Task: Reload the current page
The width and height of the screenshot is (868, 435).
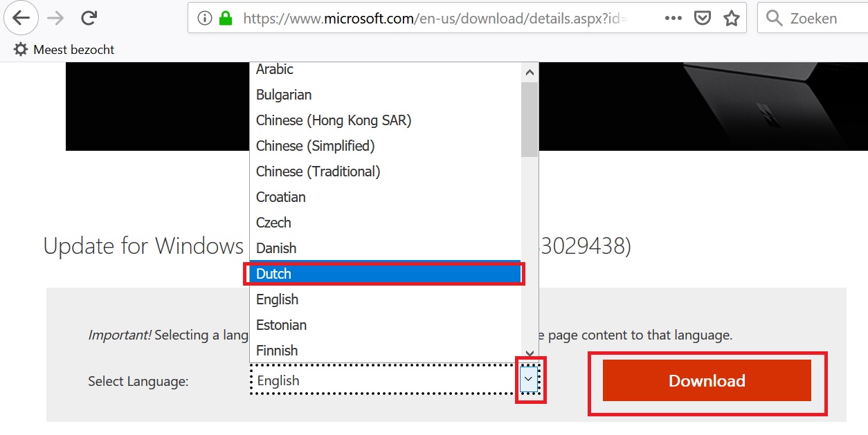Action: click(89, 19)
